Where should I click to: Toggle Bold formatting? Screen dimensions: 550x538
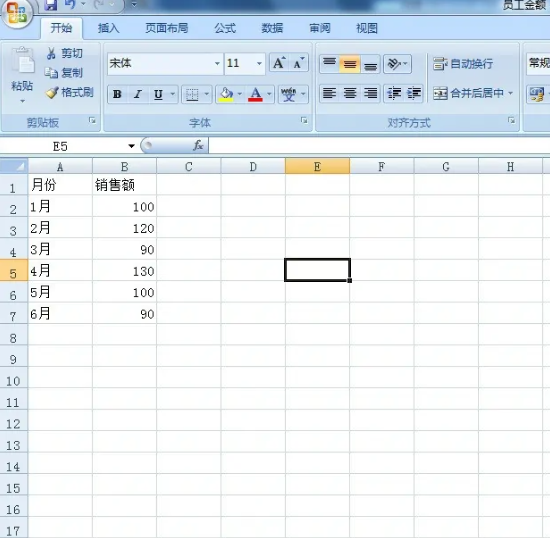tap(117, 94)
